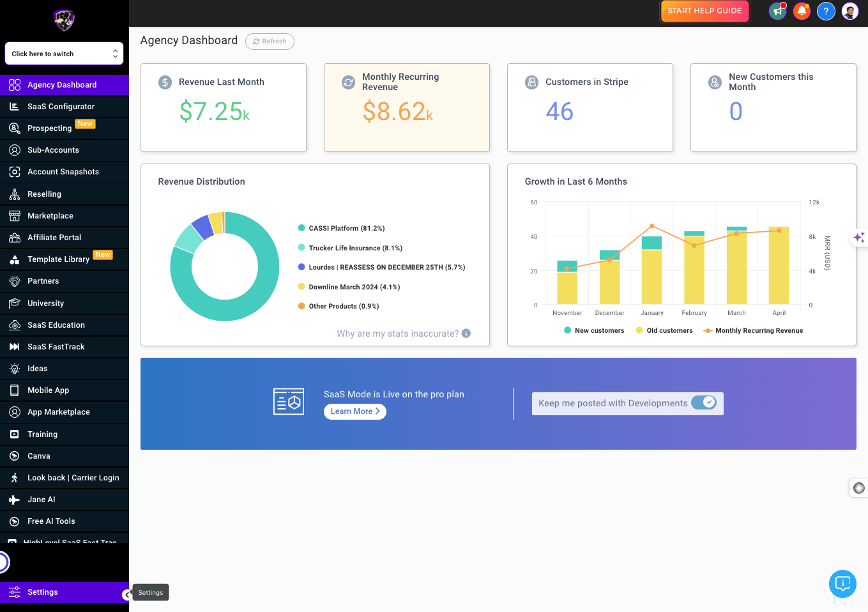868x612 pixels.
Task: Open the notifications bell icon
Action: click(802, 11)
